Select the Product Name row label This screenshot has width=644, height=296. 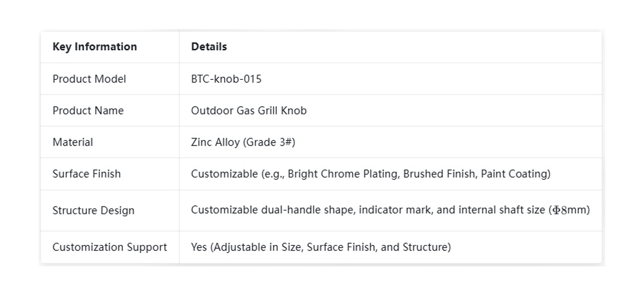[88, 111]
